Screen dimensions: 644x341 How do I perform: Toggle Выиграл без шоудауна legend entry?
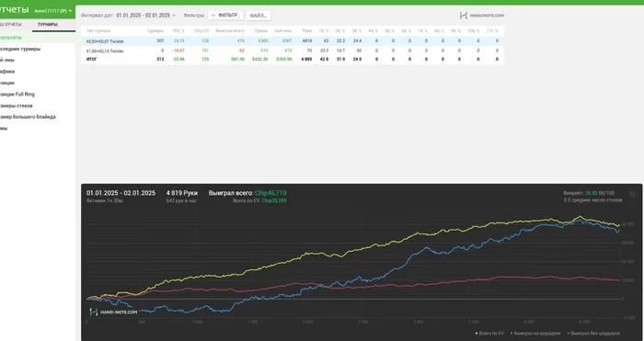pos(593,334)
